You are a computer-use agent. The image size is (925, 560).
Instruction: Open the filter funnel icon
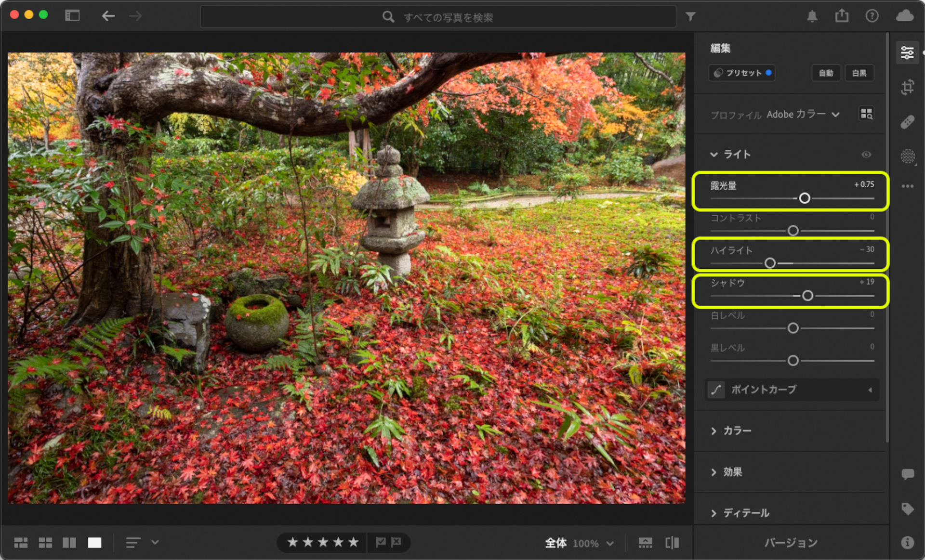(690, 17)
